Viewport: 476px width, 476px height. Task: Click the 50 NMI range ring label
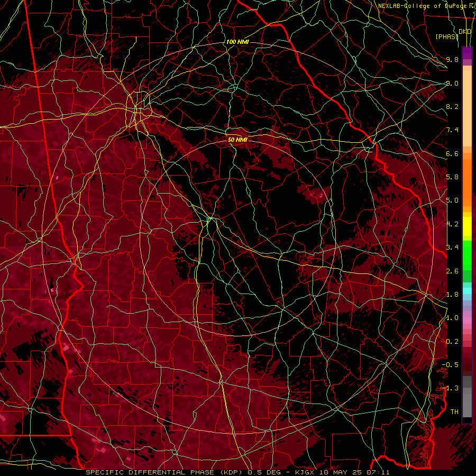[237, 140]
